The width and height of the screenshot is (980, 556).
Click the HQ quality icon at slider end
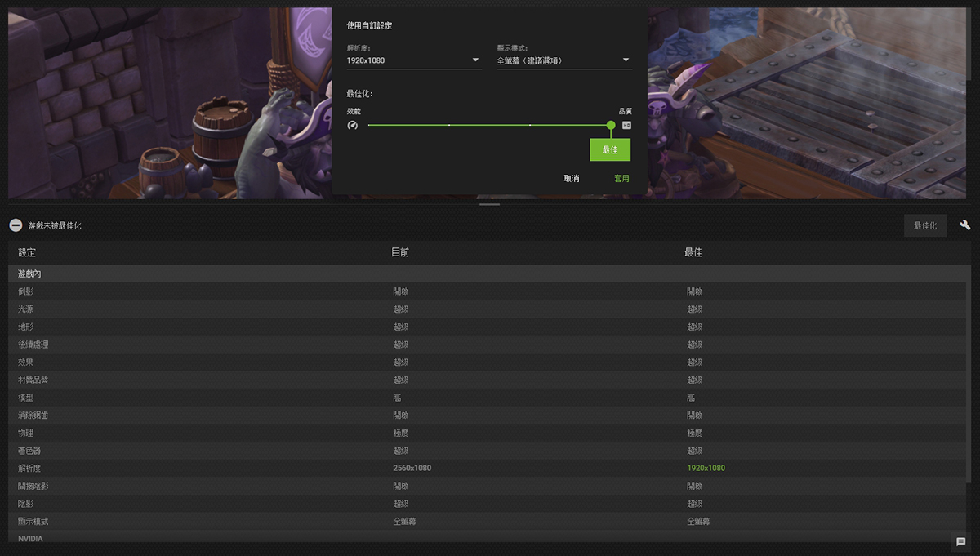coord(626,125)
